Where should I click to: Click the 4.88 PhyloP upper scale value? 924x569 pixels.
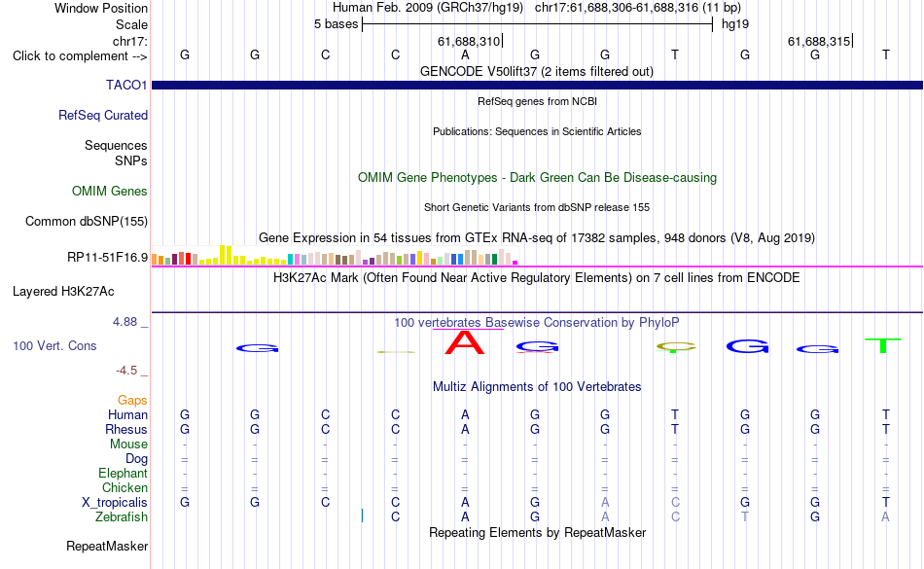coord(124,322)
